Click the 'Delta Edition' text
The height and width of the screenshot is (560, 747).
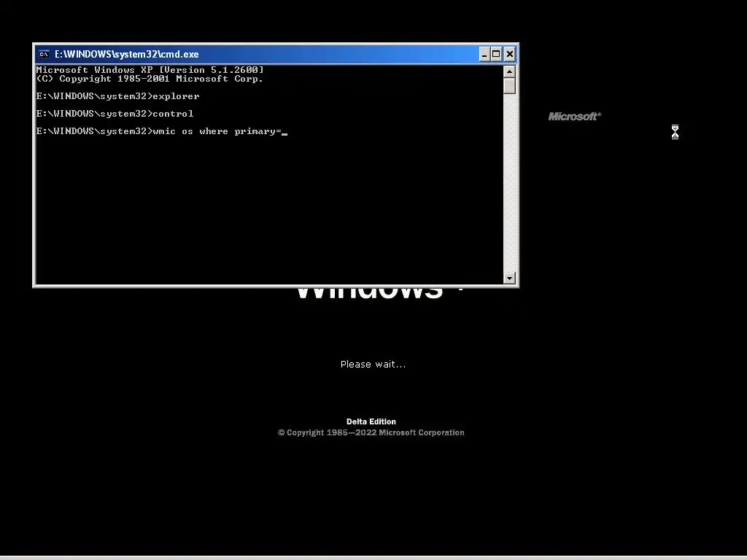coord(371,421)
